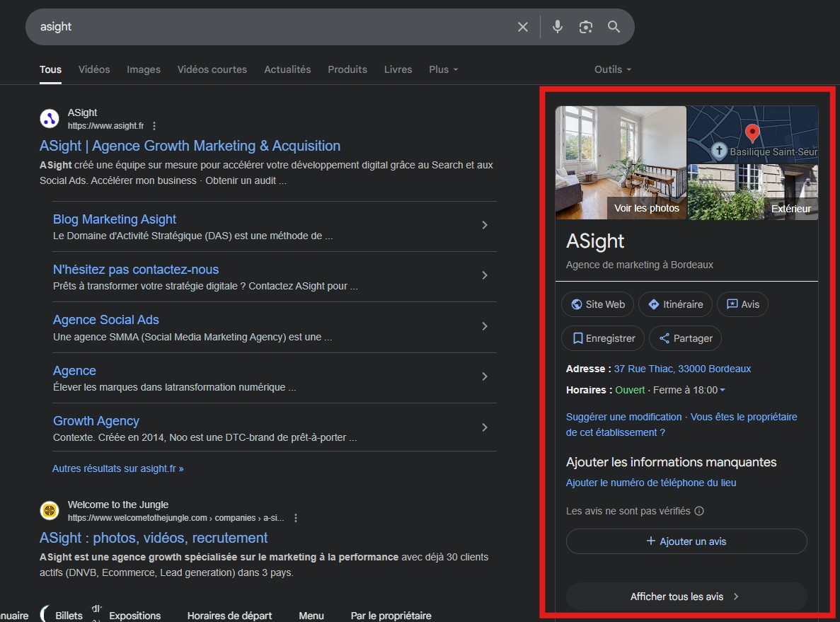The width and height of the screenshot is (840, 622).
Task: Open the map thumbnail with the red pin
Action: (753, 134)
